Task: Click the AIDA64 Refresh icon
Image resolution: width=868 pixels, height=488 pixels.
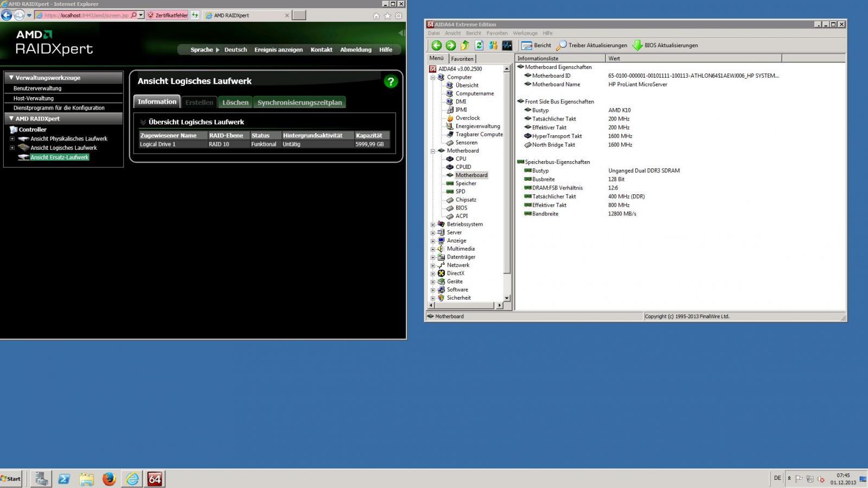Action: tap(479, 46)
